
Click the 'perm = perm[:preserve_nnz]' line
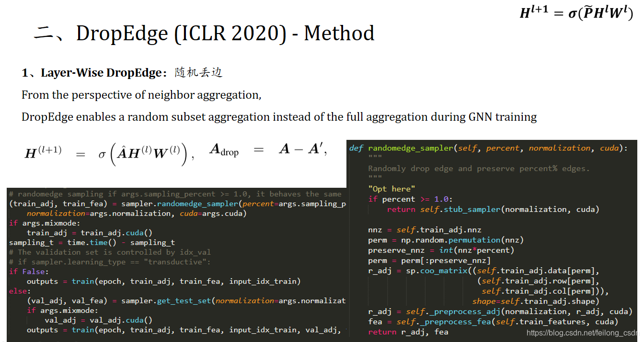click(429, 261)
